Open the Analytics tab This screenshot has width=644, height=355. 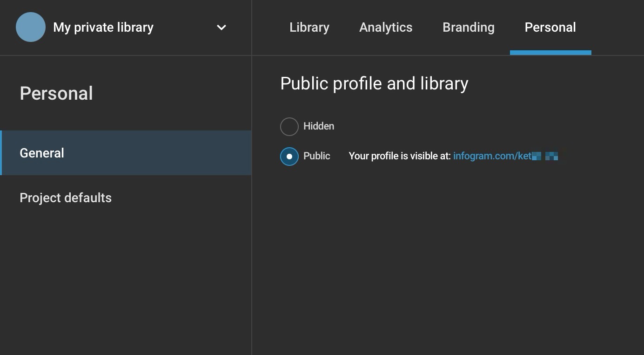(x=385, y=27)
